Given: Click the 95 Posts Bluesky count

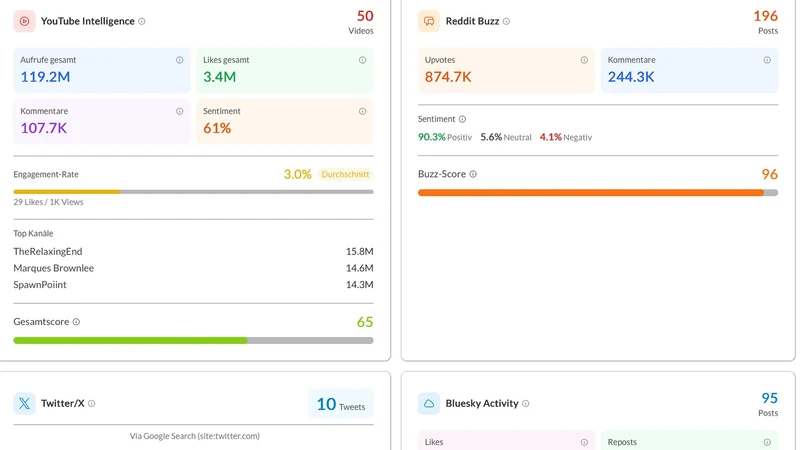Looking at the screenshot, I should pos(768,404).
